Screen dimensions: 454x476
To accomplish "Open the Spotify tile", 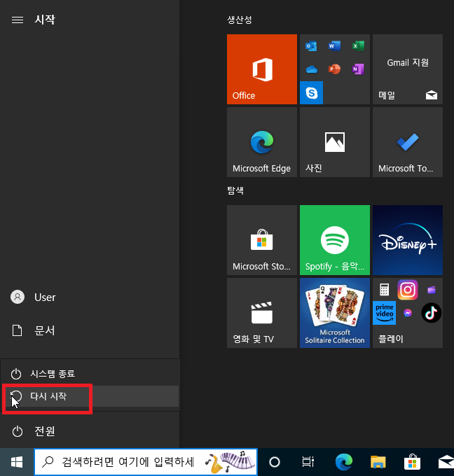I will (335, 240).
